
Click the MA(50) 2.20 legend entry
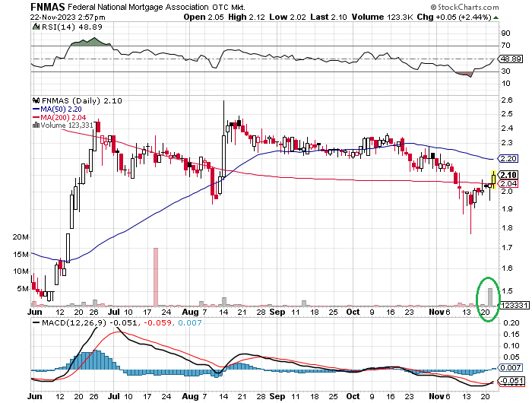[x=61, y=109]
